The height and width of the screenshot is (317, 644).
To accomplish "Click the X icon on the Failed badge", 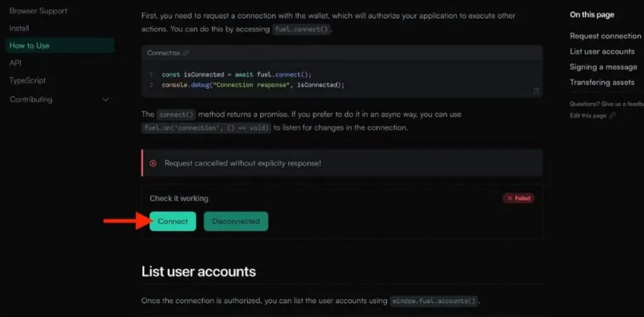I will tap(509, 199).
